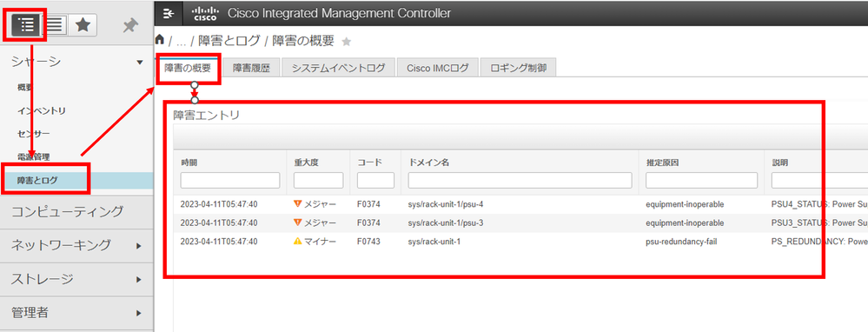Click the Cisco logo in header

(205, 13)
